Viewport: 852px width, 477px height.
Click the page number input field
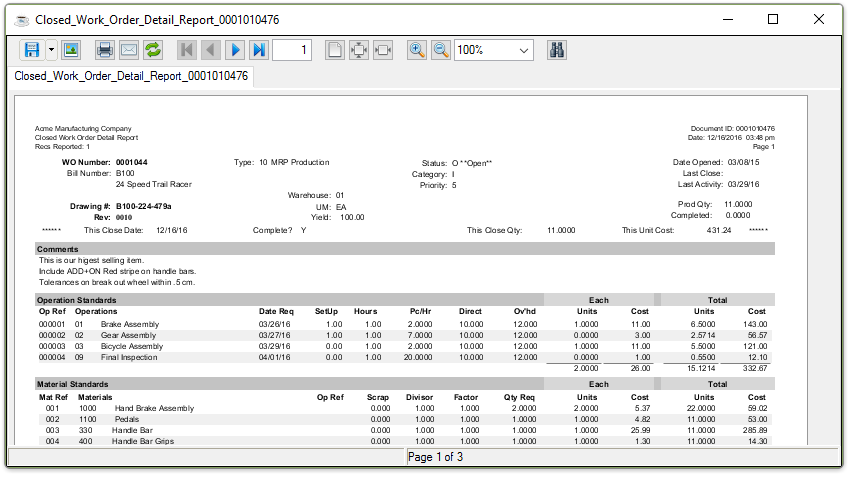[x=292, y=49]
